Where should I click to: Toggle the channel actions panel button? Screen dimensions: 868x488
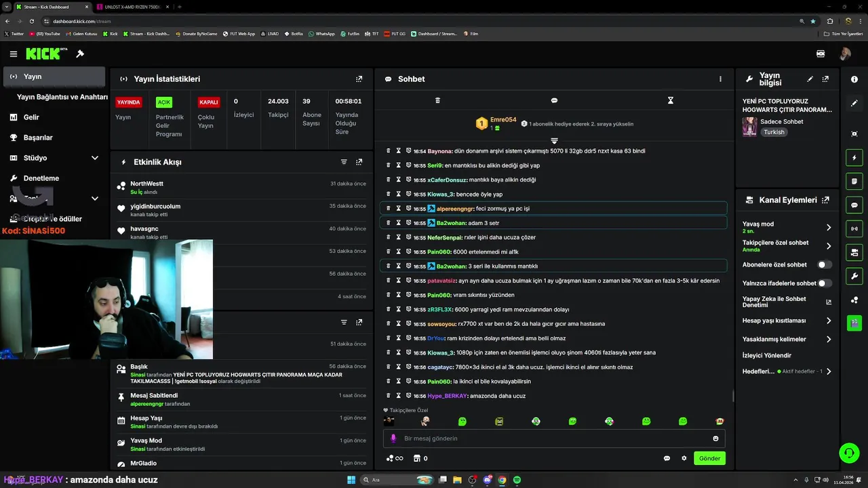click(x=854, y=252)
